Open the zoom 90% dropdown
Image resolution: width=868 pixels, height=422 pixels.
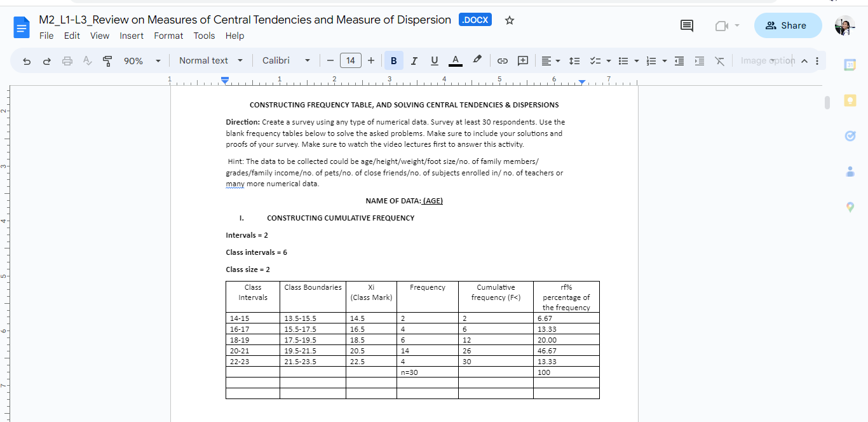click(142, 61)
